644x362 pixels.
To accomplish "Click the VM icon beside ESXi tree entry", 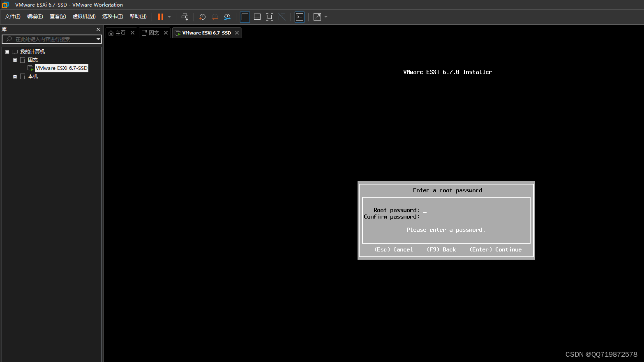I will point(30,68).
